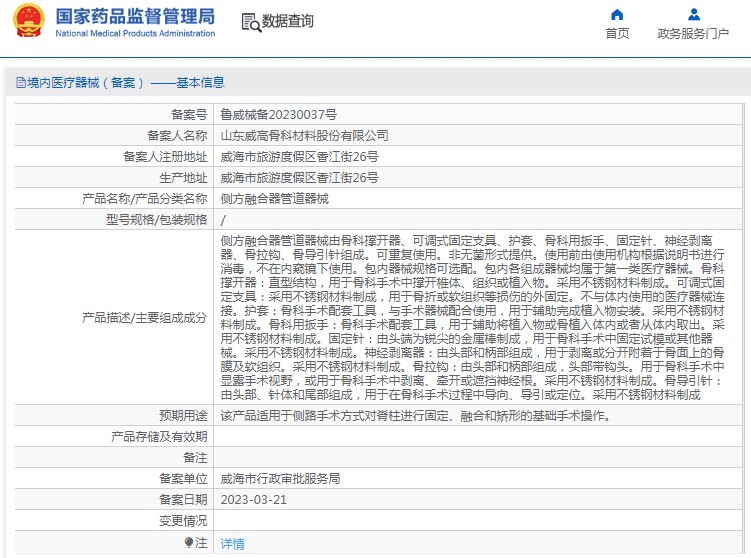Click the 产品名称/产品分类名称 label
The height and width of the screenshot is (558, 751).
pos(145,198)
